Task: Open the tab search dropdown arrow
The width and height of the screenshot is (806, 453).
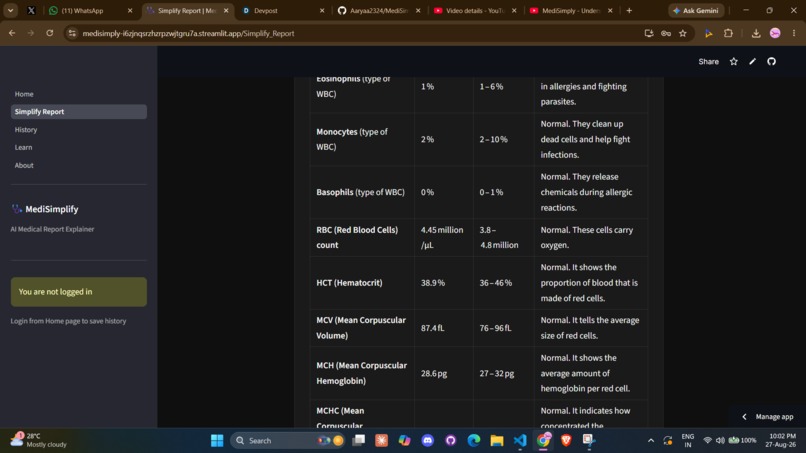Action: coord(10,10)
